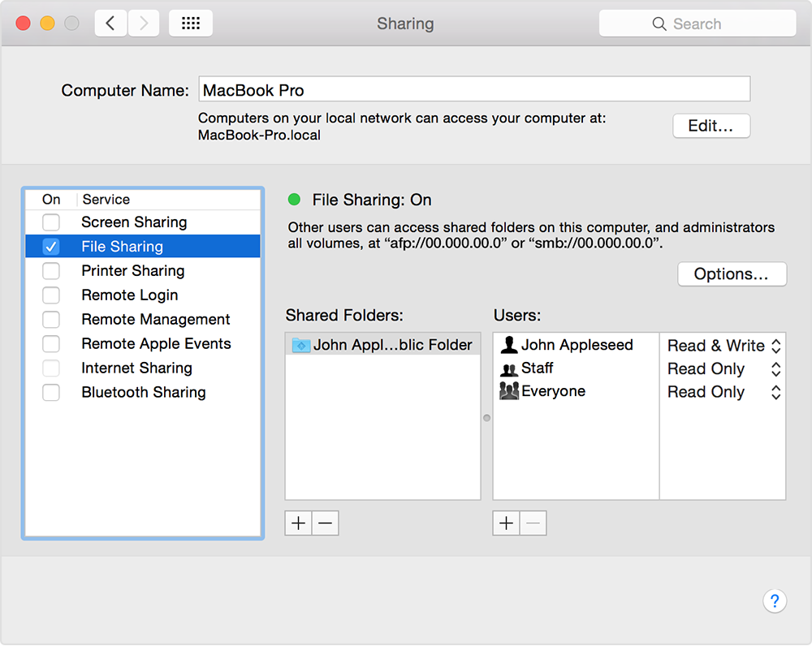Enable Screen Sharing checkbox
The image size is (812, 646).
click(x=51, y=222)
